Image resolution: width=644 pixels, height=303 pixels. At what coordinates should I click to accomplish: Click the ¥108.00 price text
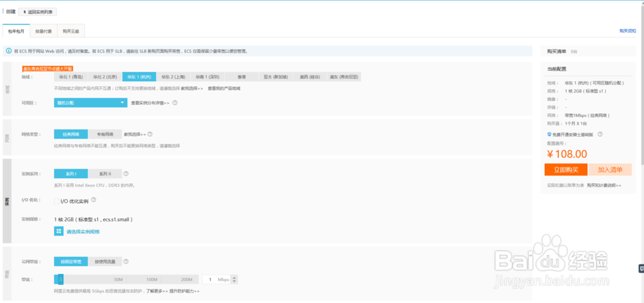[x=567, y=154]
